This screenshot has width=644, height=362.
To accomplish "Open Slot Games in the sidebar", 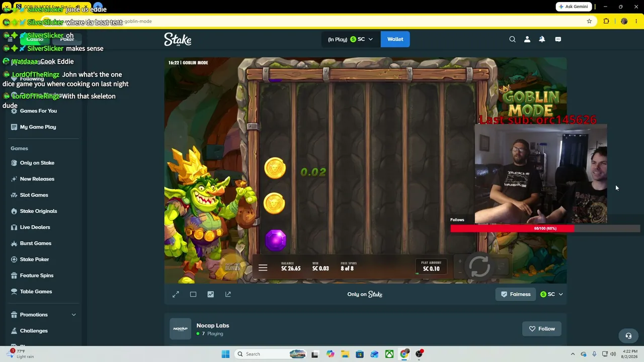I will [34, 195].
